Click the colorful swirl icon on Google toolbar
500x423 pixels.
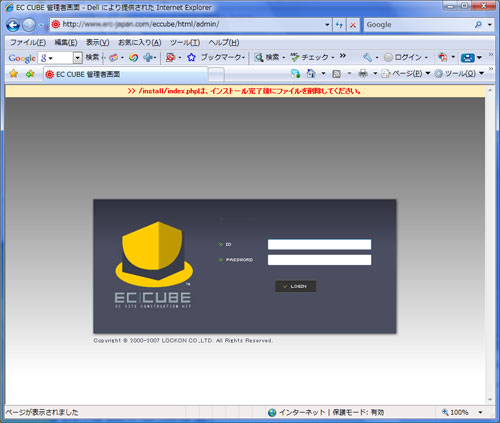[x=134, y=57]
